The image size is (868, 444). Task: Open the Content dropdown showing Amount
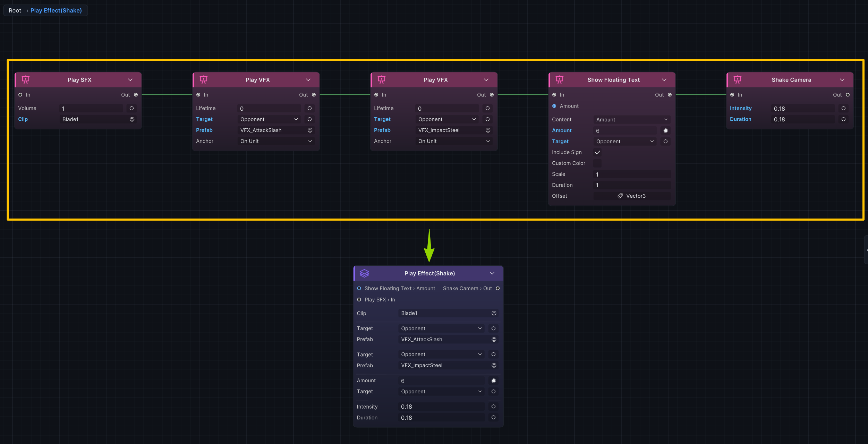pyautogui.click(x=632, y=120)
